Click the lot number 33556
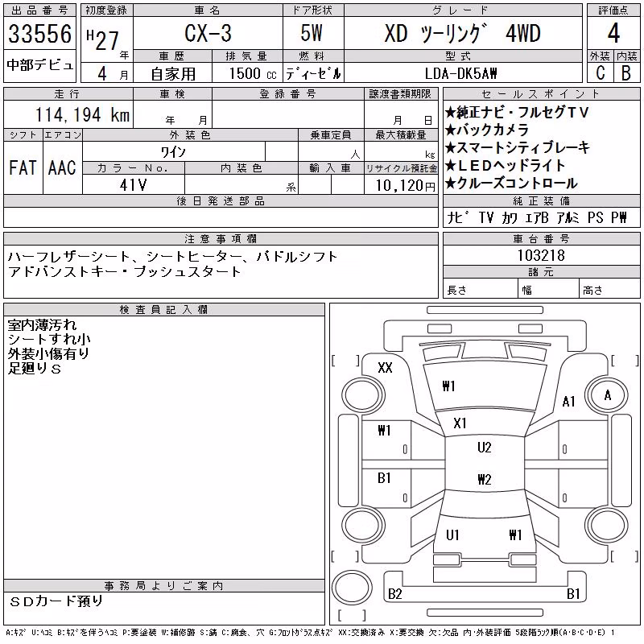 coord(39,34)
